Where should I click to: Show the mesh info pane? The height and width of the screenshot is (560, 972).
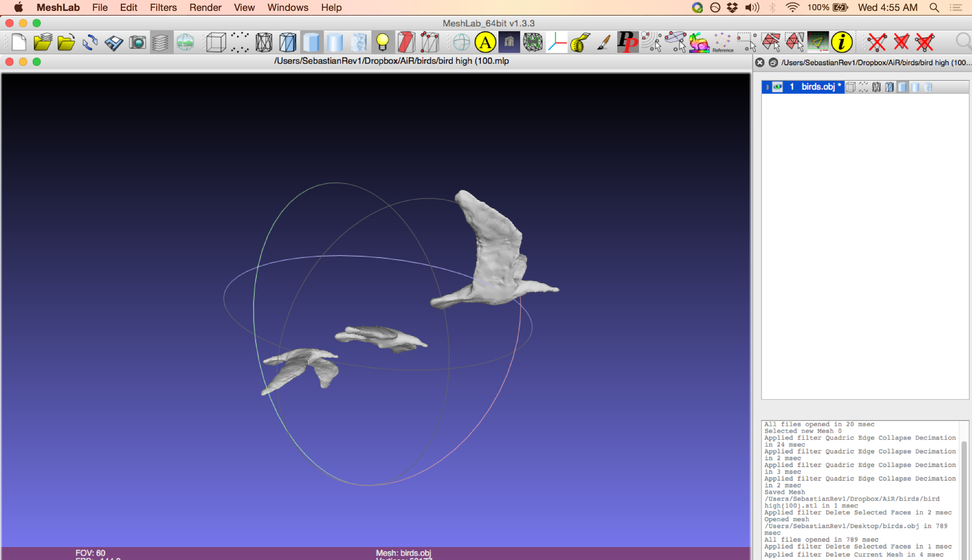[841, 42]
